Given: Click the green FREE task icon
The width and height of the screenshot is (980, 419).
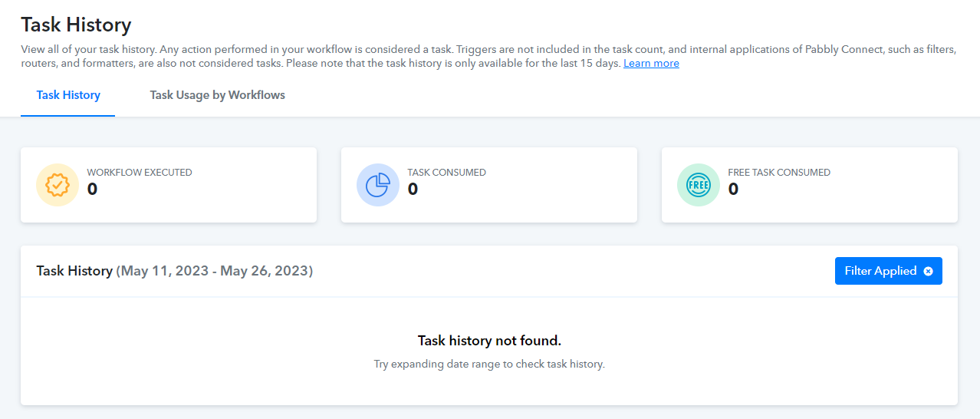Looking at the screenshot, I should [x=699, y=185].
